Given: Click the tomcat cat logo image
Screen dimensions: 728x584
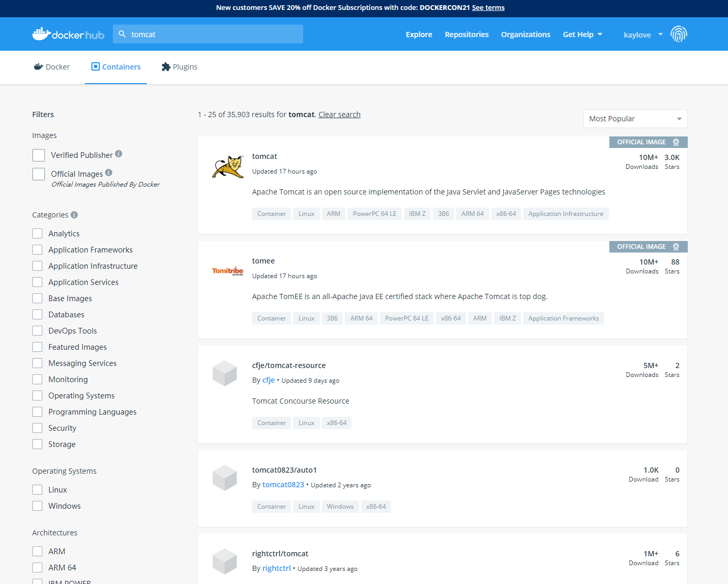Looking at the screenshot, I should pyautogui.click(x=228, y=167).
